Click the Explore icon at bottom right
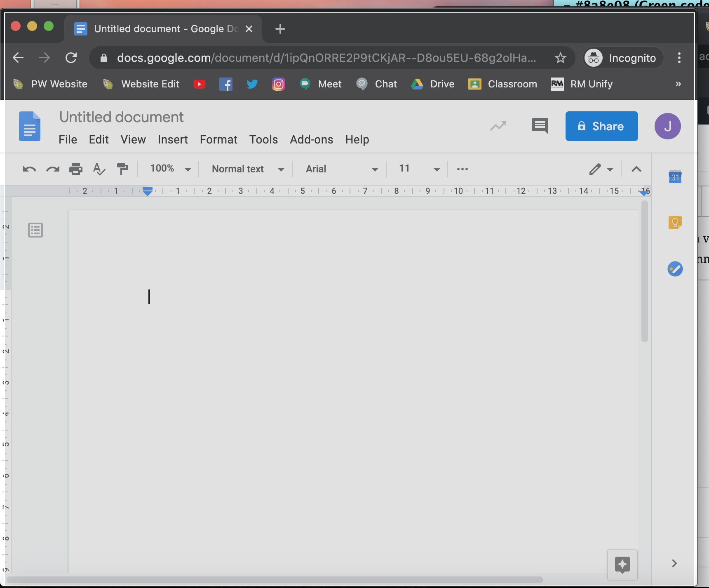 point(622,565)
